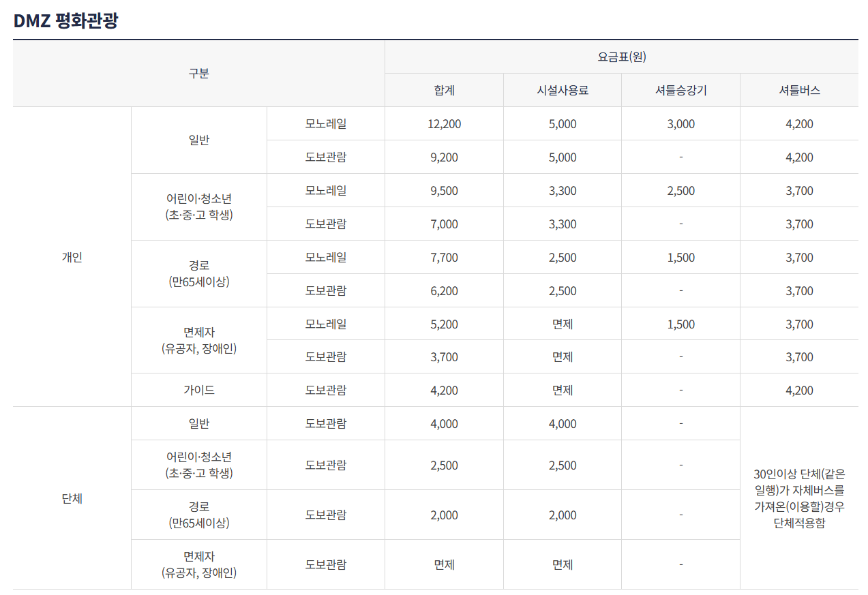
Task: Select the 6,200 total value
Action: (444, 291)
